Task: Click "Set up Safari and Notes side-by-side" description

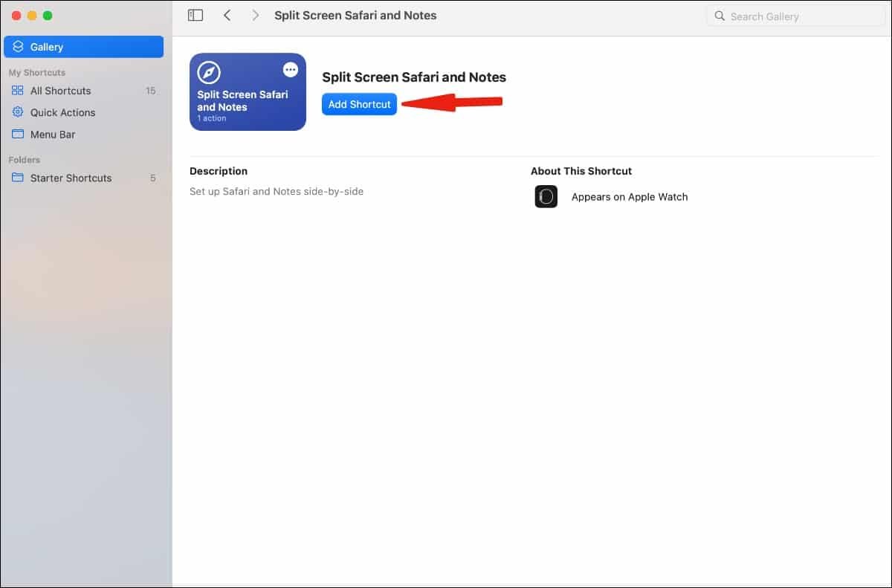Action: coord(277,191)
